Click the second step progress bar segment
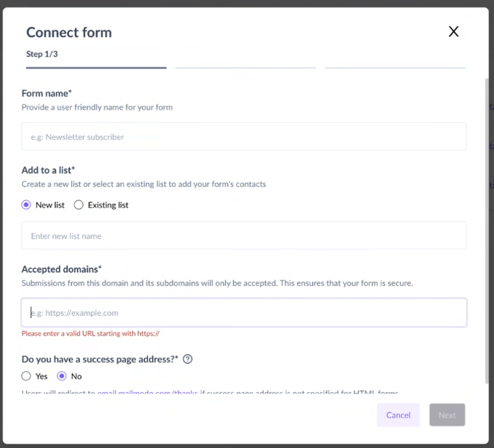 pos(246,68)
